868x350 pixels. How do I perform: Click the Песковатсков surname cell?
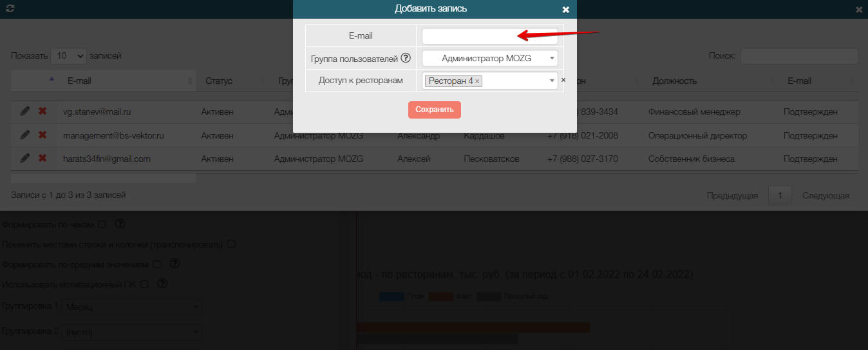(x=491, y=159)
